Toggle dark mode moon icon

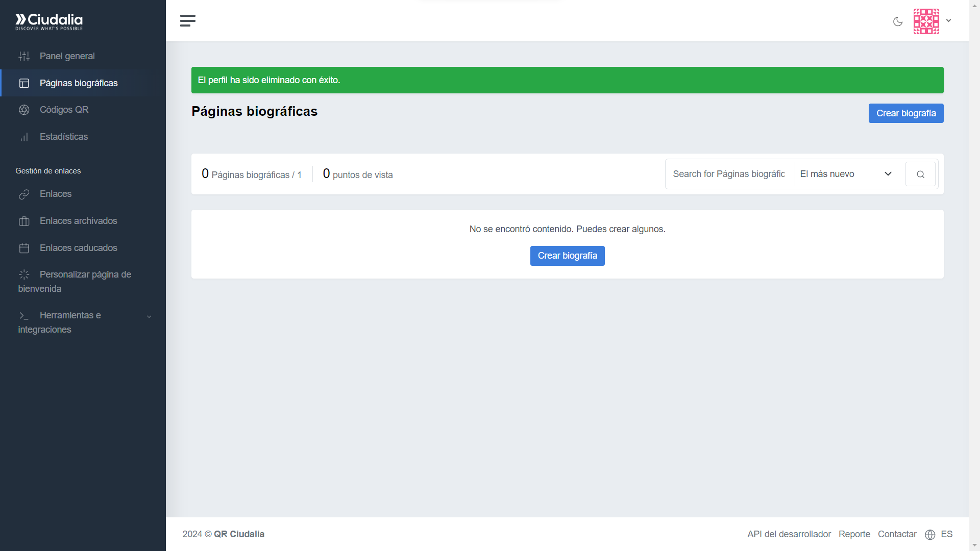coord(898,21)
